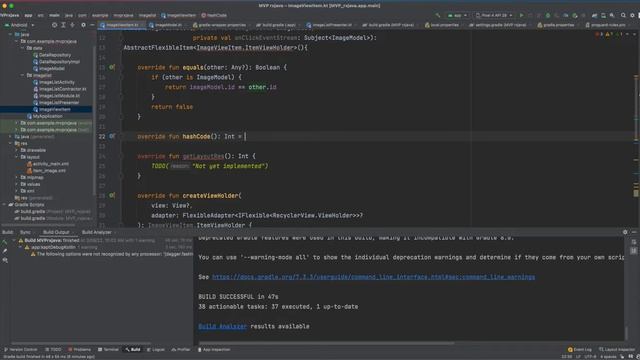Click the Build Analyzer results link
This screenshot has width=640, height=360.
click(222, 326)
